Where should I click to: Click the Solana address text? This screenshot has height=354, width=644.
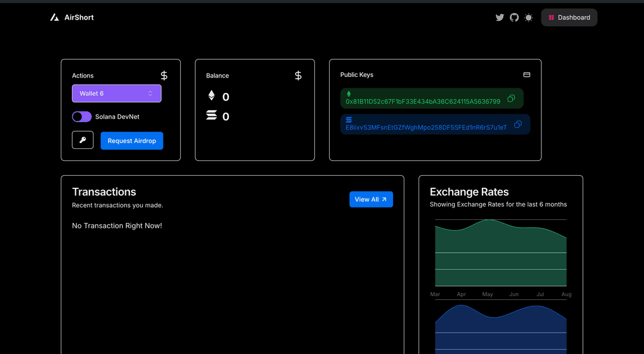click(426, 128)
